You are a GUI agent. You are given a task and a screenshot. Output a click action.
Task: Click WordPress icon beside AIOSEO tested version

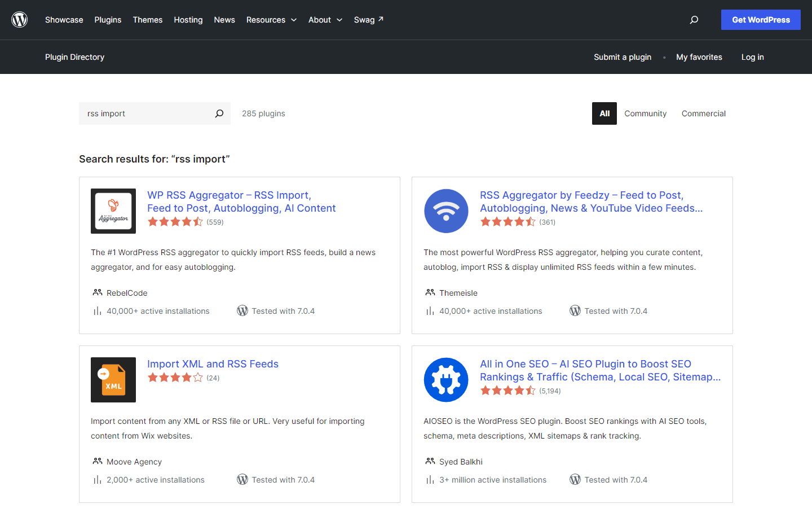point(575,480)
